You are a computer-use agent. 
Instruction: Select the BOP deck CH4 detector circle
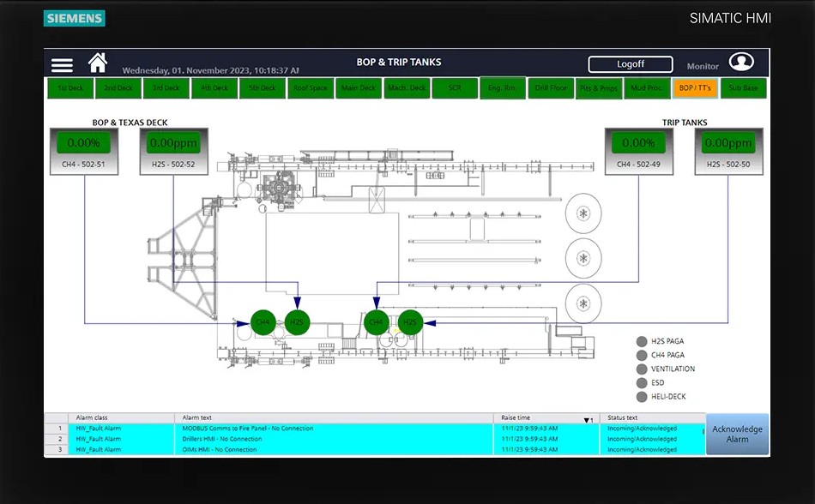point(263,322)
